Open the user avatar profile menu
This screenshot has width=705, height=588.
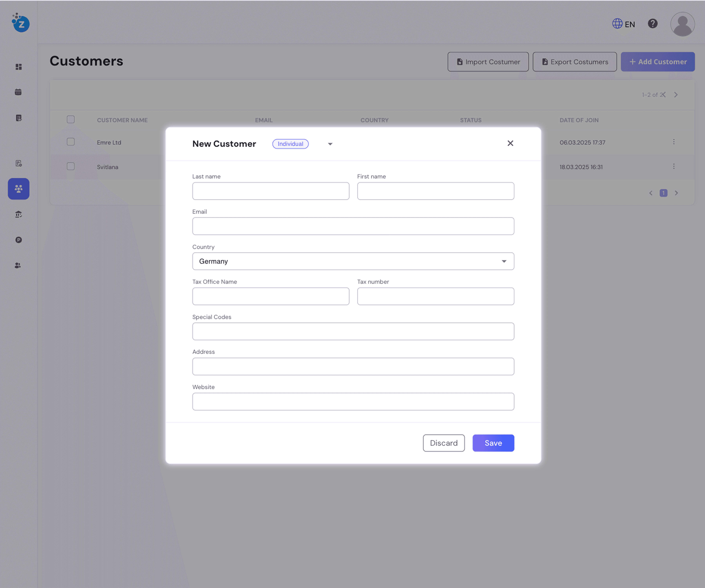[682, 24]
